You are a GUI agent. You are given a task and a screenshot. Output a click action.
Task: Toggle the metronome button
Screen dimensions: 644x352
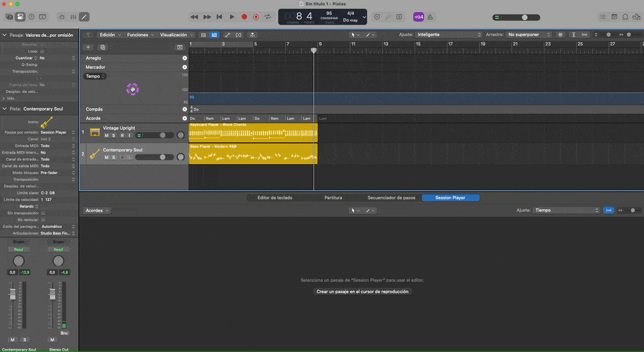pyautogui.click(x=430, y=17)
